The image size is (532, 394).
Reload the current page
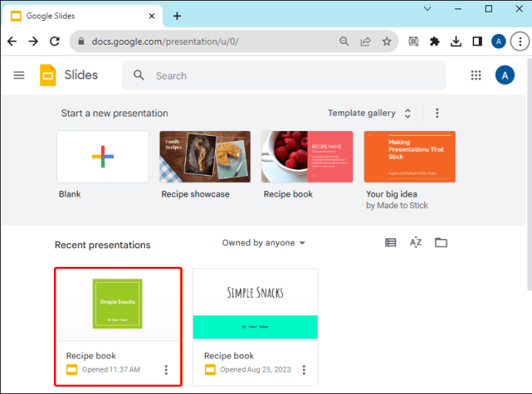[55, 42]
